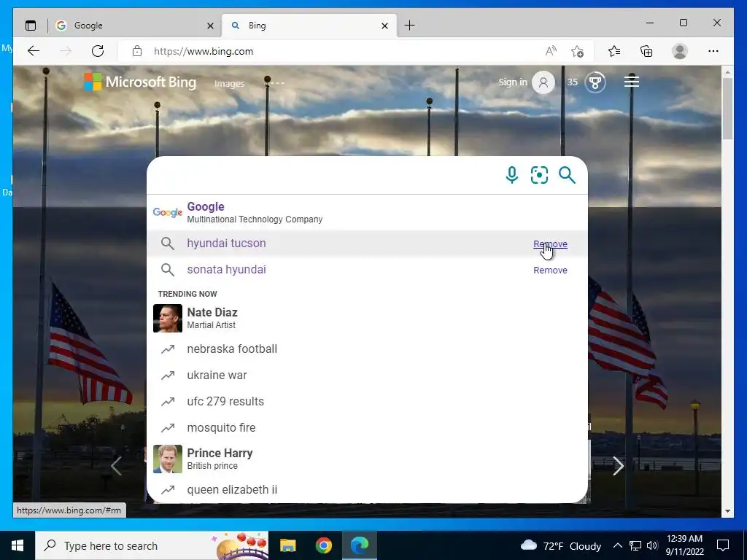Screen dimensions: 747x560
Task: Open the notifications center icon
Action: [x=723, y=545]
